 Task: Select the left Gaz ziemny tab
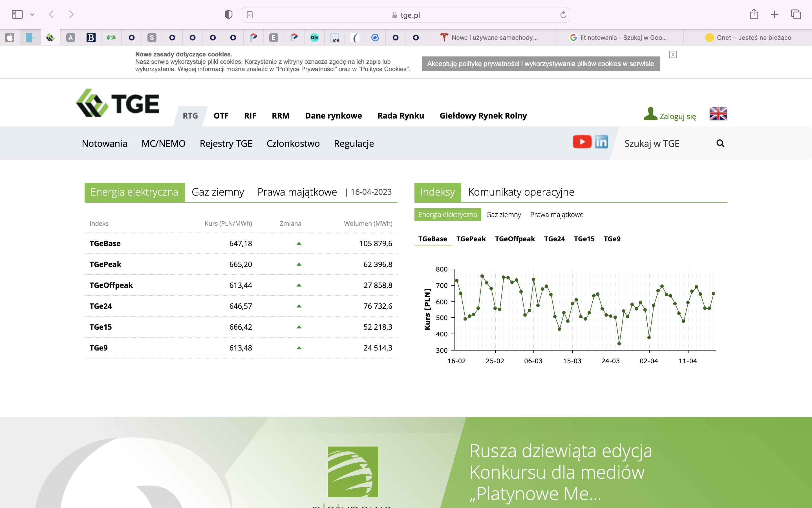tap(218, 192)
